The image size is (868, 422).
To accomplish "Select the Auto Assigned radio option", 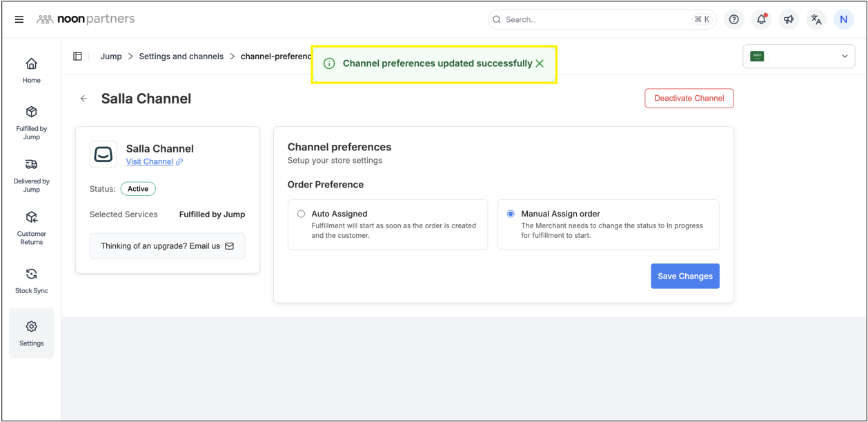I will [301, 214].
